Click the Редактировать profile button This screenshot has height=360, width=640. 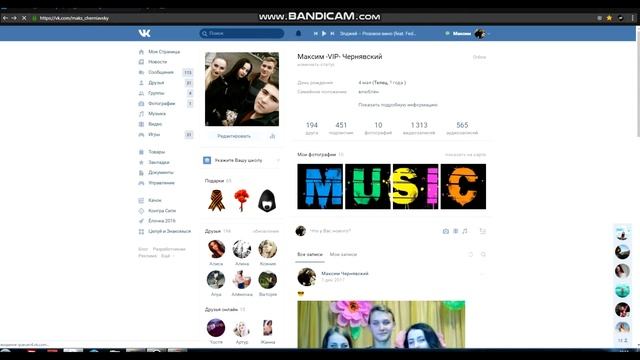234,136
